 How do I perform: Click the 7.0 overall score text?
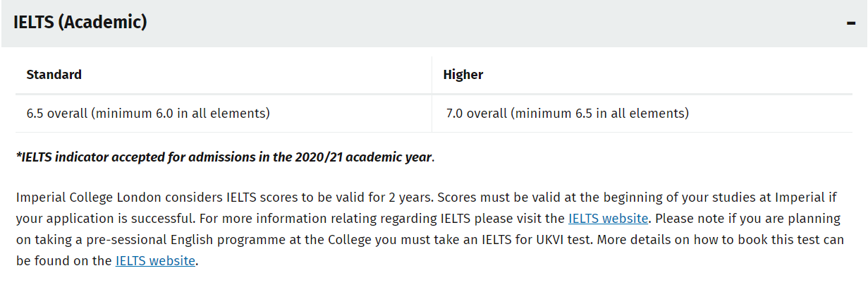(477, 113)
